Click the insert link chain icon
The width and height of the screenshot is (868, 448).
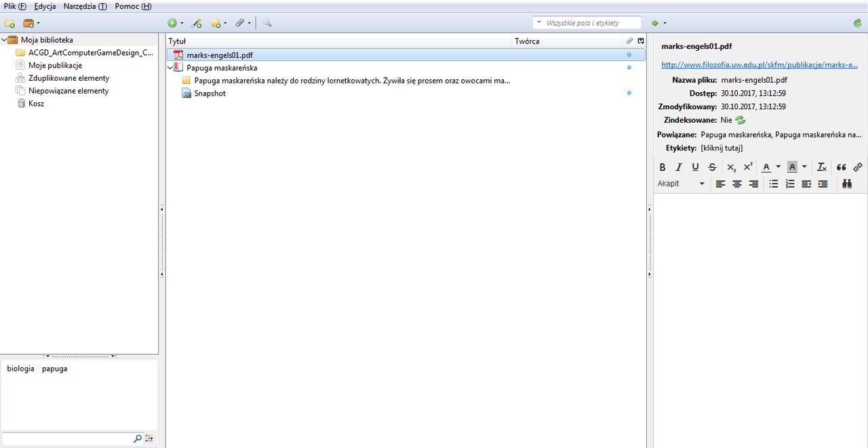858,167
